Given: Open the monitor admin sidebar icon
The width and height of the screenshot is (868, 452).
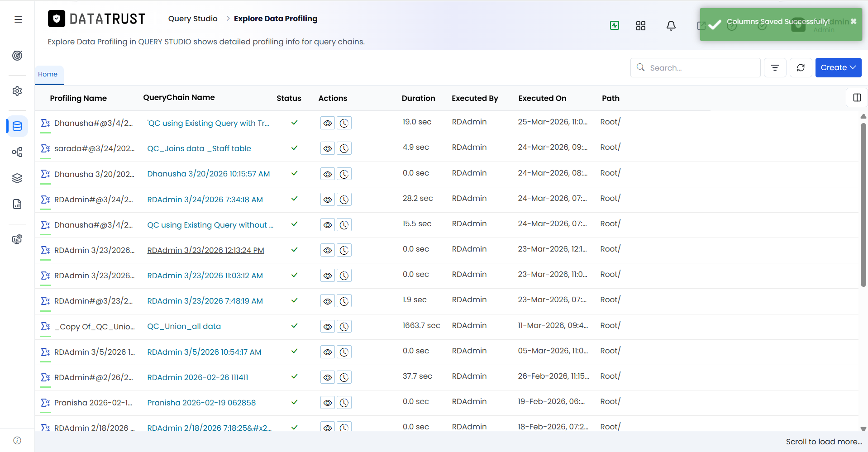Looking at the screenshot, I should [17, 239].
